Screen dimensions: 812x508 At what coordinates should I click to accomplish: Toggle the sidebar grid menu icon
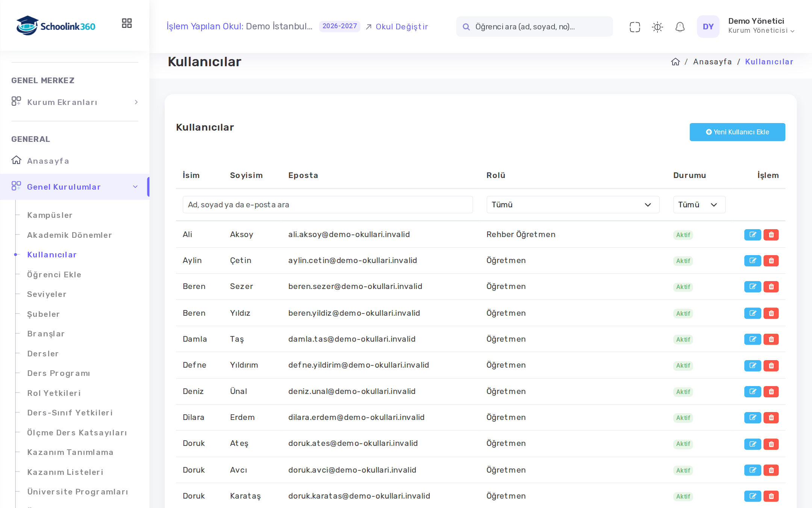pos(127,23)
